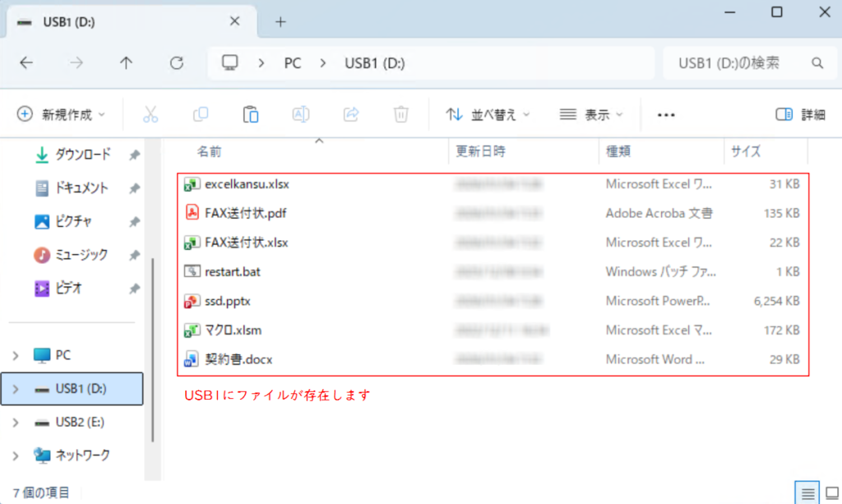The height and width of the screenshot is (504, 842).
Task: Open the 表示 view dropdown
Action: tap(591, 115)
